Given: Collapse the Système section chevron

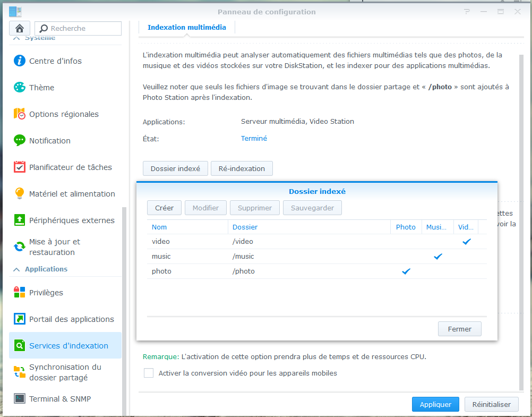Looking at the screenshot, I should (16, 38).
